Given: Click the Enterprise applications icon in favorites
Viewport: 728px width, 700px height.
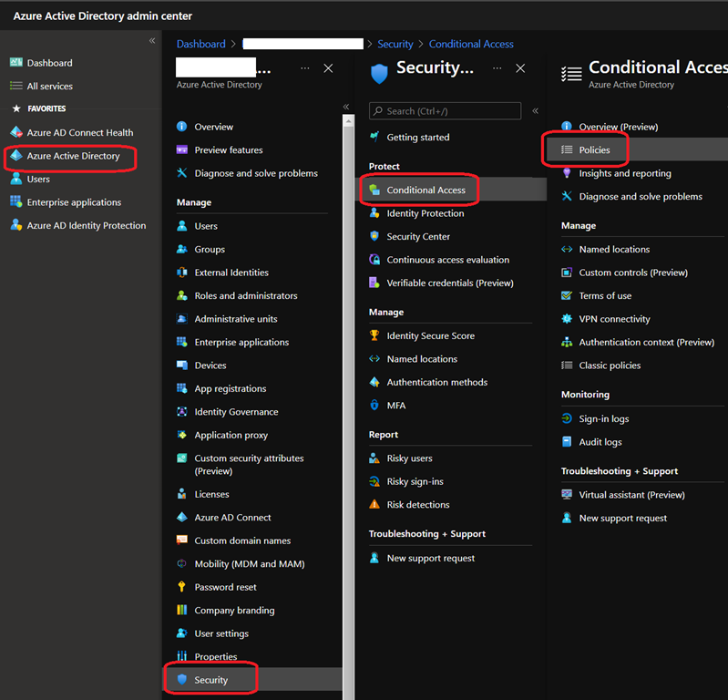Looking at the screenshot, I should [15, 202].
